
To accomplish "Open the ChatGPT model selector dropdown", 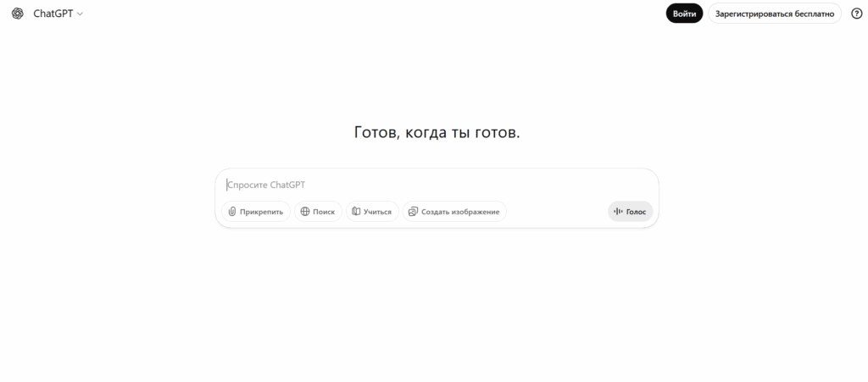I will coord(58,14).
